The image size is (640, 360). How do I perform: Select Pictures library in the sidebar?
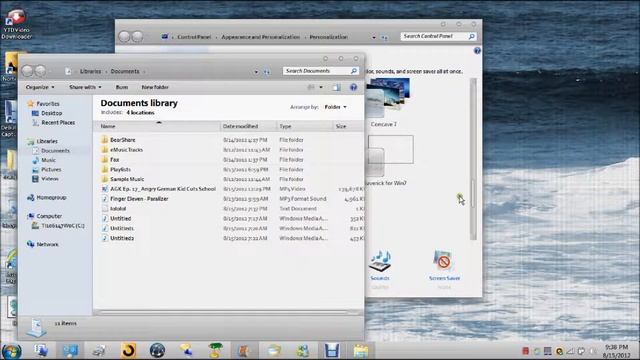click(47, 169)
